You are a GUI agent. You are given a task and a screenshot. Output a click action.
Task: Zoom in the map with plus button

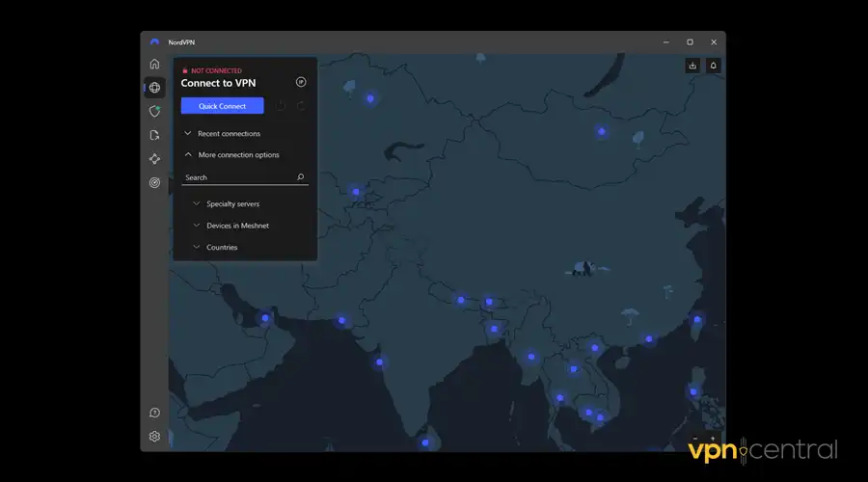click(x=713, y=439)
